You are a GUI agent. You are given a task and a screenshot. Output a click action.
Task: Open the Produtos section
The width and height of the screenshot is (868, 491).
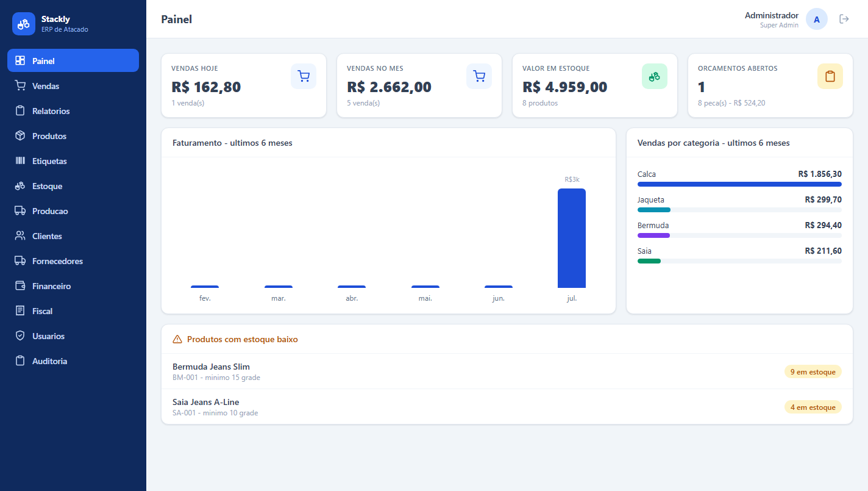click(73, 135)
